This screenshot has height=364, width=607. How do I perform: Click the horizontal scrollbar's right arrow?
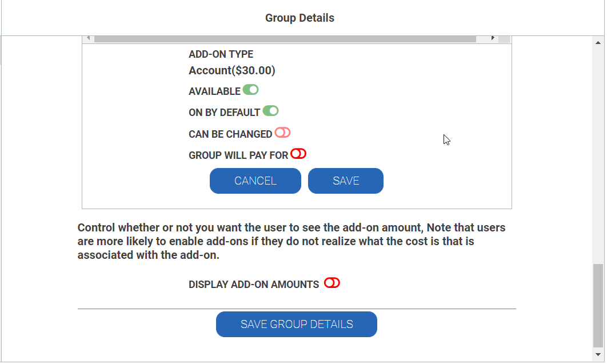[493, 38]
